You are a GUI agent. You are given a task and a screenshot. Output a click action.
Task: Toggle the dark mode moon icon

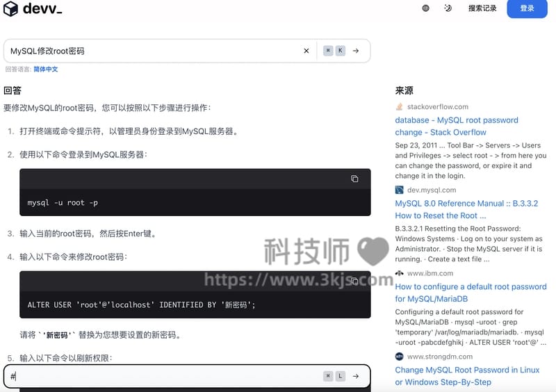point(448,8)
